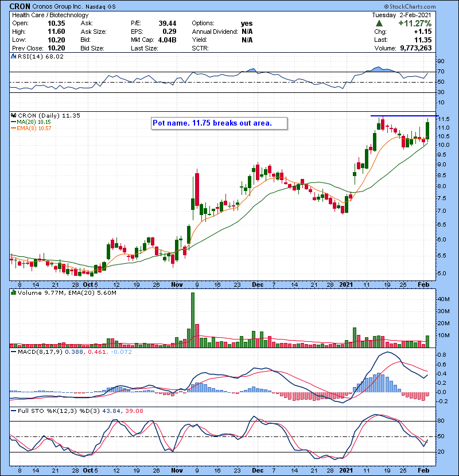Click the stochastic %D value 39.08
The width and height of the screenshot is (459, 476).
[134, 411]
